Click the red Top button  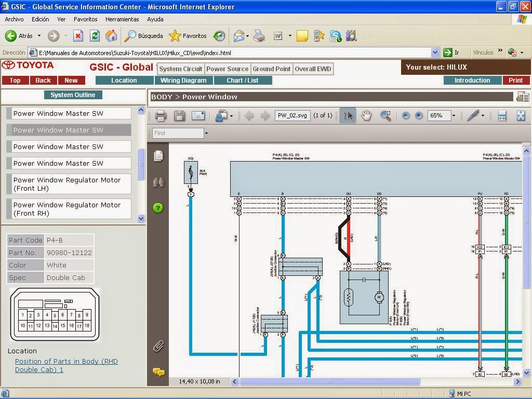pos(15,81)
